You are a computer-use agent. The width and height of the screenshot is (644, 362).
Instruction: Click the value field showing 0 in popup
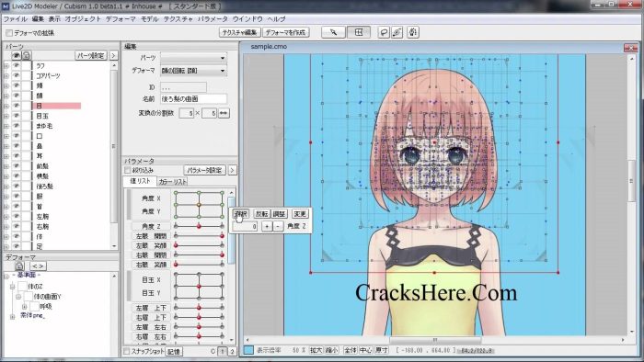(x=246, y=226)
